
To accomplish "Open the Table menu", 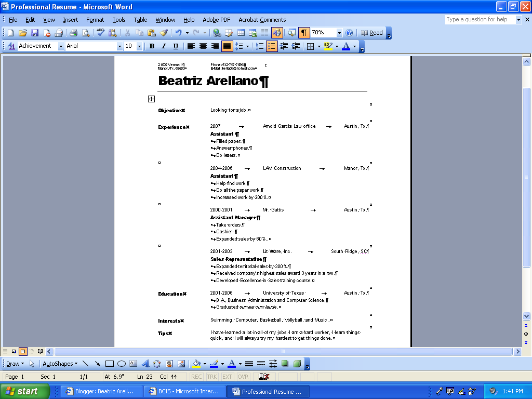I will coord(140,20).
